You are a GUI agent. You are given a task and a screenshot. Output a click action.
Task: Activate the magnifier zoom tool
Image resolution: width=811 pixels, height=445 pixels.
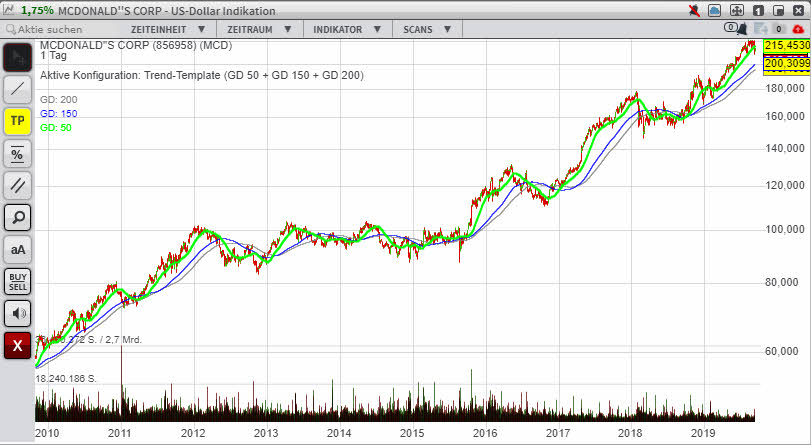point(18,218)
